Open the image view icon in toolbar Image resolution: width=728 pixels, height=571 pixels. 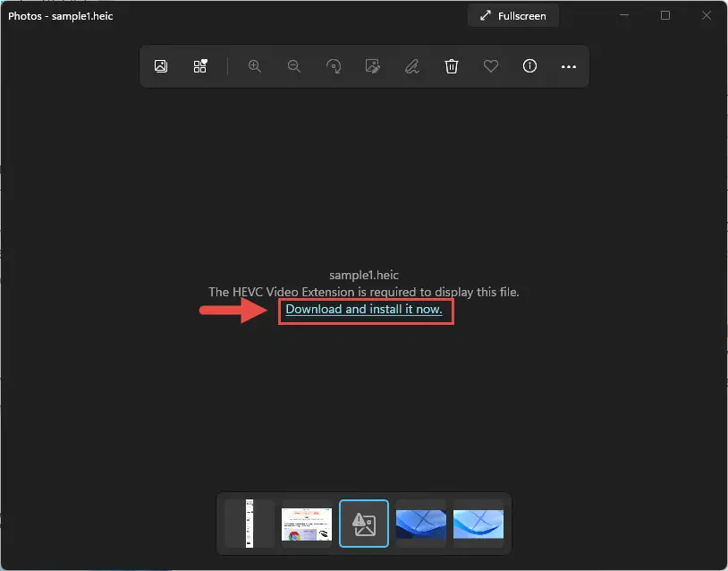(161, 66)
